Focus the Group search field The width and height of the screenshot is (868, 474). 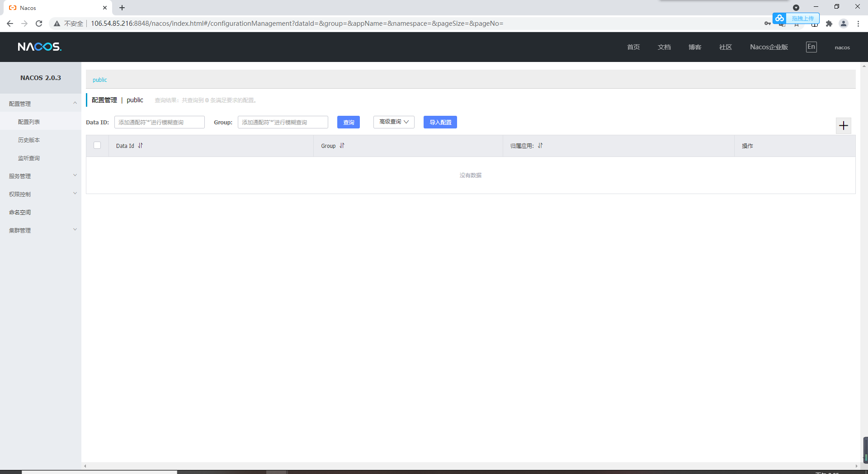tap(283, 122)
